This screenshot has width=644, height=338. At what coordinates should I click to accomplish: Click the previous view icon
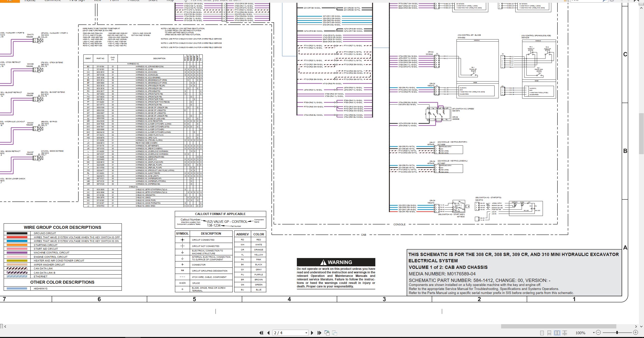pyautogui.click(x=327, y=333)
